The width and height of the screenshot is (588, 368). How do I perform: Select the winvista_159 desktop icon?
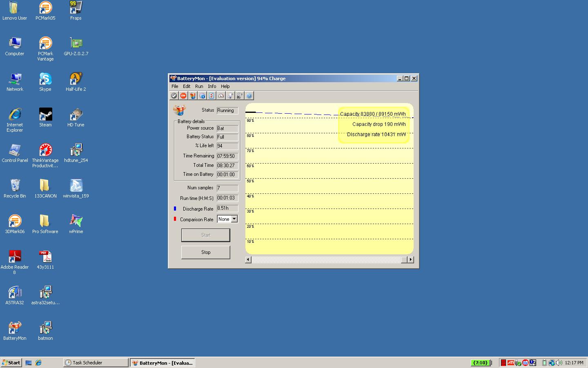pos(76,189)
